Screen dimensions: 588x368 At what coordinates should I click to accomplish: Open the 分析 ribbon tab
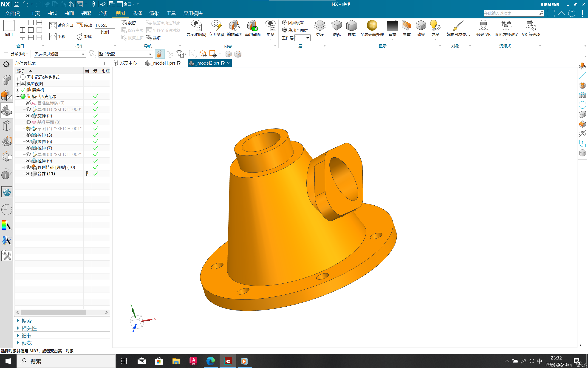point(103,13)
